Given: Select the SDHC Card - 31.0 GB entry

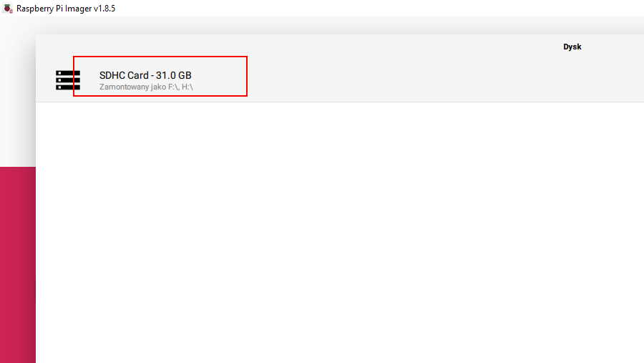Looking at the screenshot, I should pyautogui.click(x=340, y=79).
